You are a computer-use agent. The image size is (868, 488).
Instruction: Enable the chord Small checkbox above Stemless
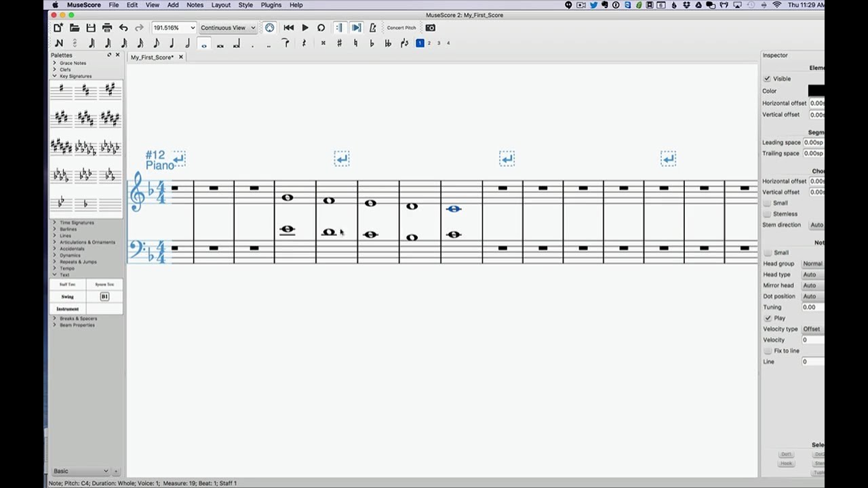[767, 203]
